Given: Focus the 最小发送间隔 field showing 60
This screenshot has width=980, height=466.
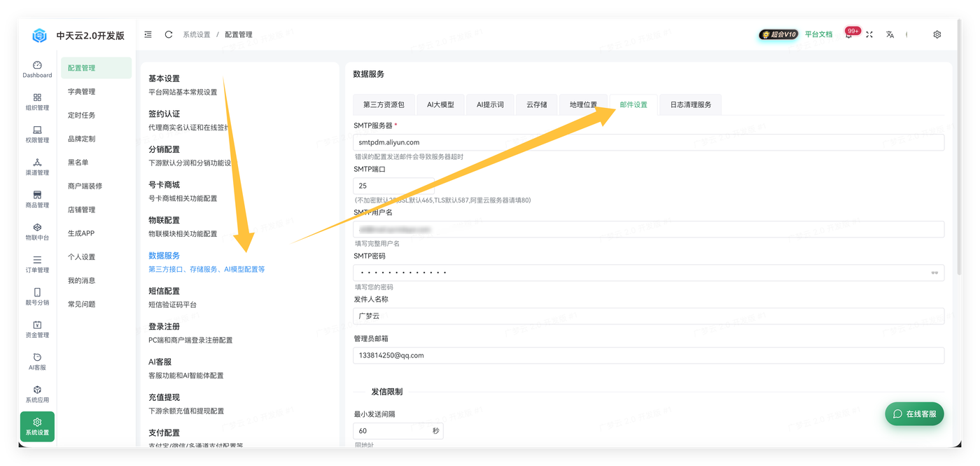Looking at the screenshot, I should coord(398,431).
